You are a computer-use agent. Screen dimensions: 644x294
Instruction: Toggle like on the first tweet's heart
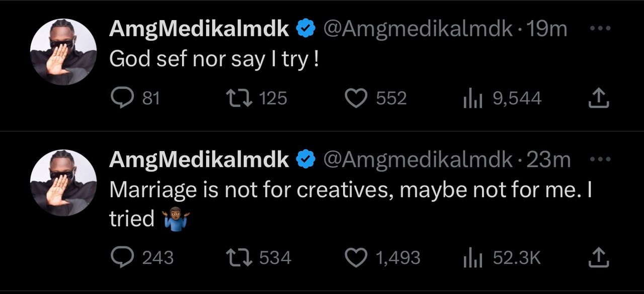coord(355,98)
